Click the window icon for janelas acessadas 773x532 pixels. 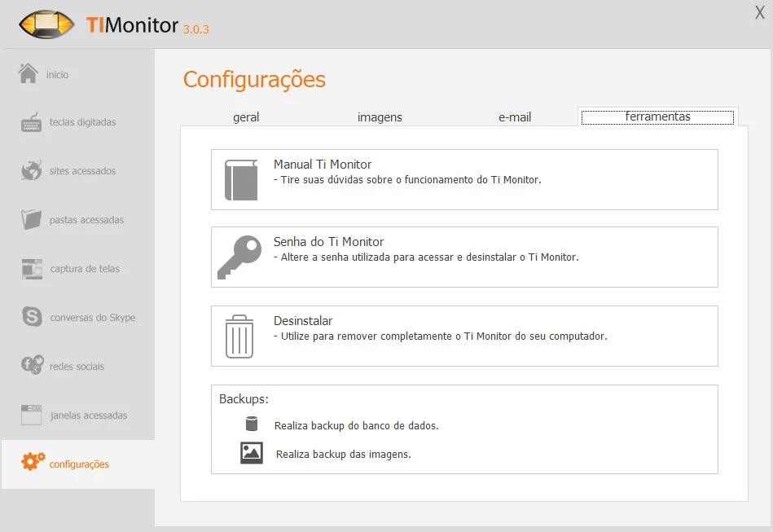(32, 415)
